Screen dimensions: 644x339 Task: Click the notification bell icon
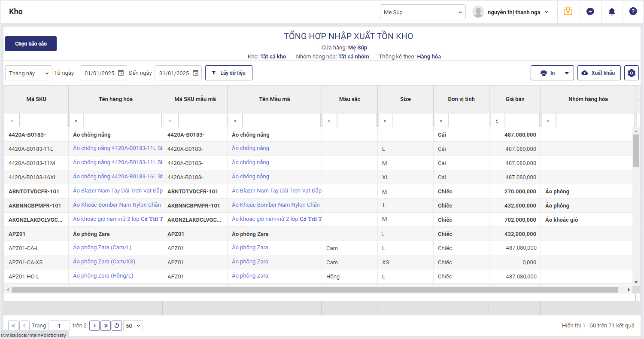pos(612,12)
